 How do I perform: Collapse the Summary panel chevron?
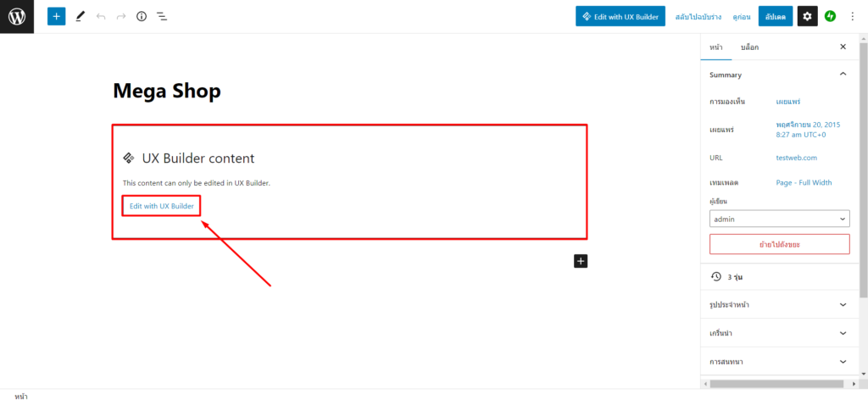[x=843, y=74]
